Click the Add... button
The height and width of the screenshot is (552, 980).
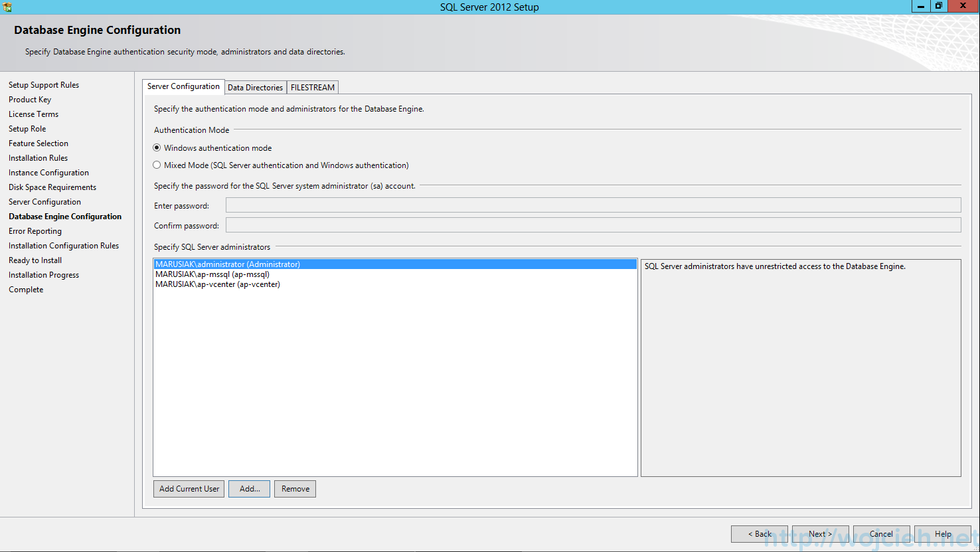pos(250,489)
